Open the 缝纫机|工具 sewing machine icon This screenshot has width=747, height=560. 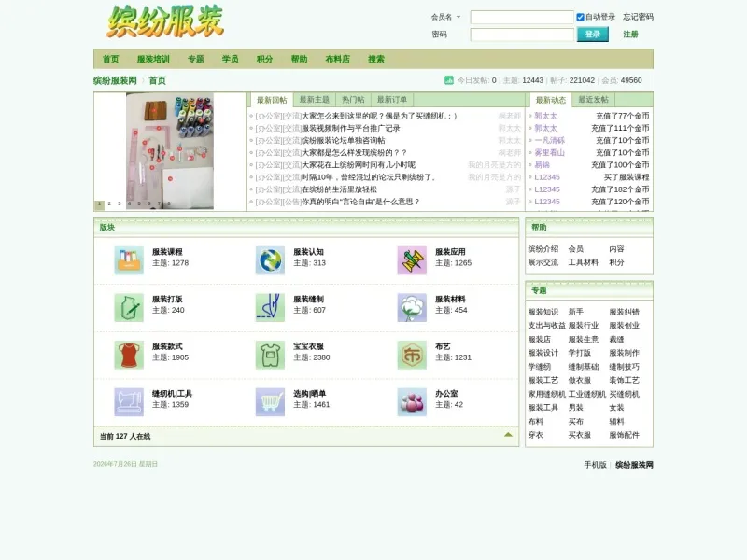129,402
